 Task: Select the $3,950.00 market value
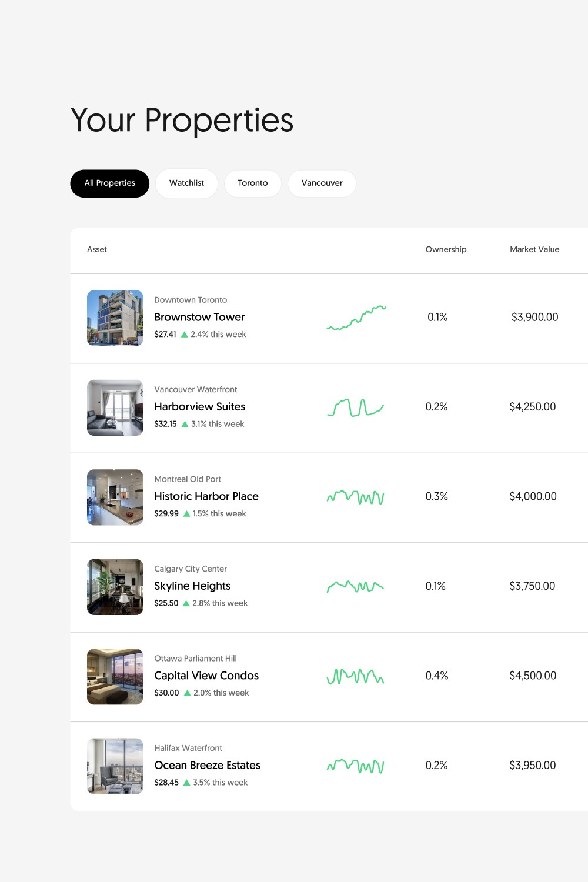click(533, 766)
